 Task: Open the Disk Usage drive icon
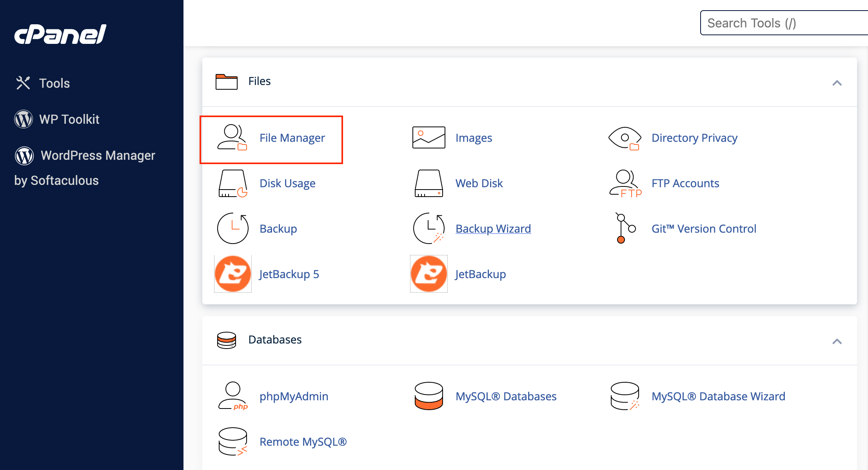pyautogui.click(x=233, y=183)
